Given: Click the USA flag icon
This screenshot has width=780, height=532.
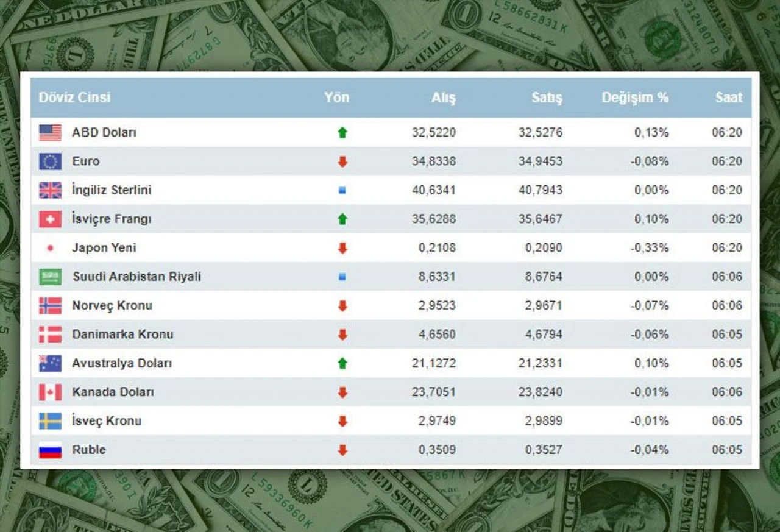Looking at the screenshot, I should coord(50,132).
